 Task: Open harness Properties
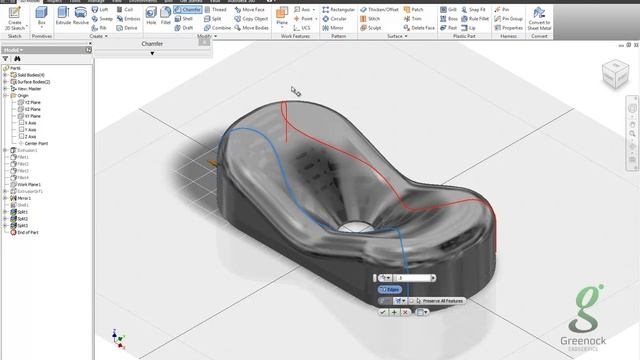pos(508,28)
